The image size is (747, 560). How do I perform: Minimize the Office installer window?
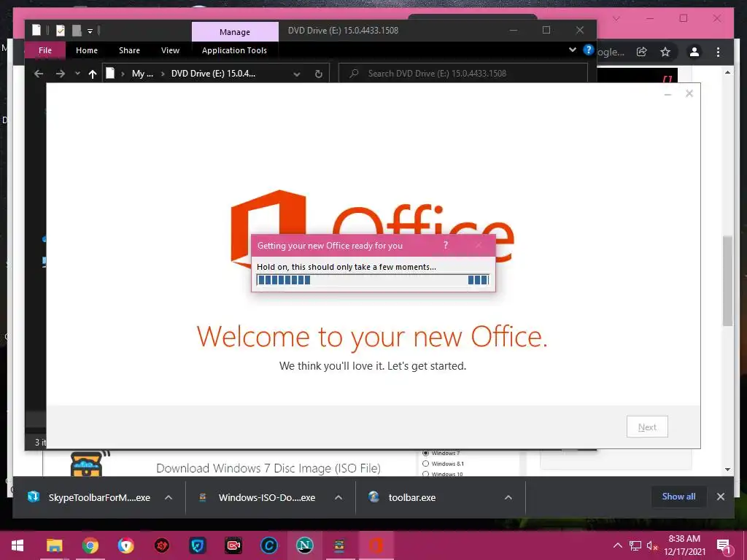pos(668,94)
